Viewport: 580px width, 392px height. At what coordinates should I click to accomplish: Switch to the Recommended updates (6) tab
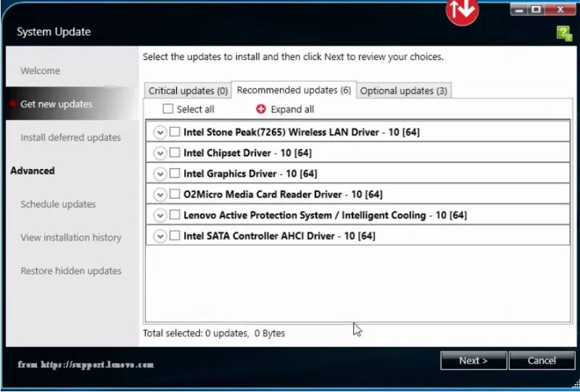coord(294,90)
